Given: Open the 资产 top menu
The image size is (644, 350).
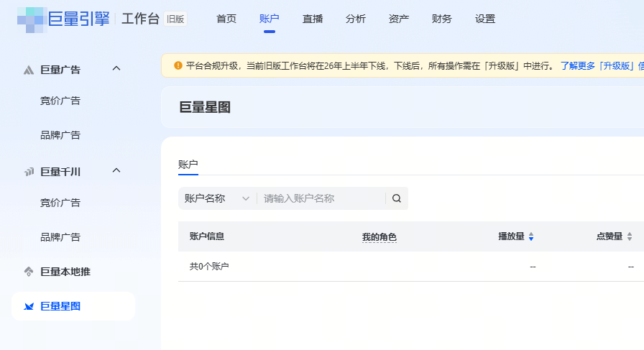Looking at the screenshot, I should pyautogui.click(x=399, y=19).
